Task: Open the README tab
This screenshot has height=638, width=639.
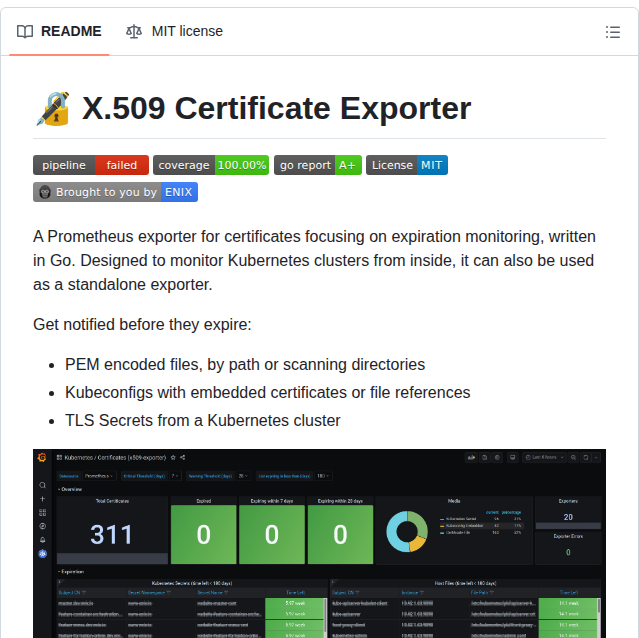Action: tap(59, 31)
